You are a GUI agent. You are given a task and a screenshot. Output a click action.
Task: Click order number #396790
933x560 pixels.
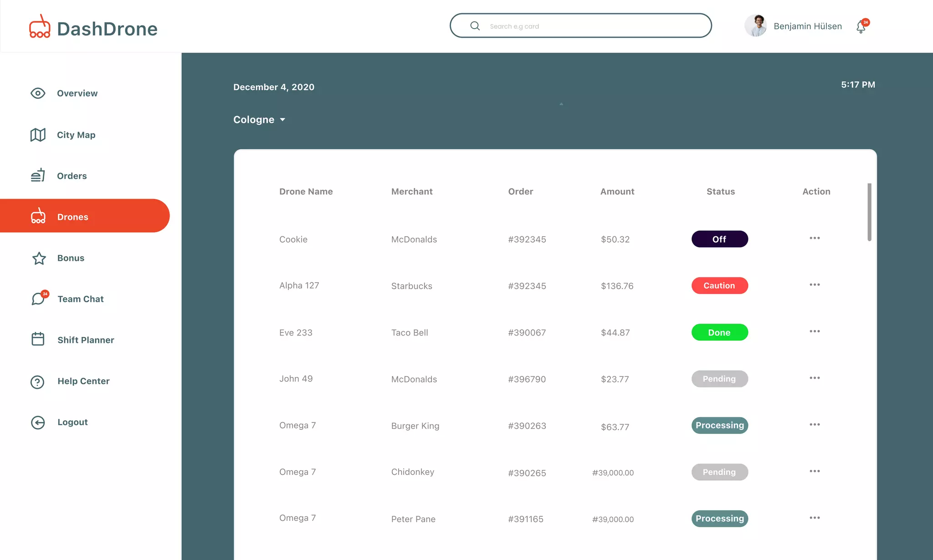527,379
